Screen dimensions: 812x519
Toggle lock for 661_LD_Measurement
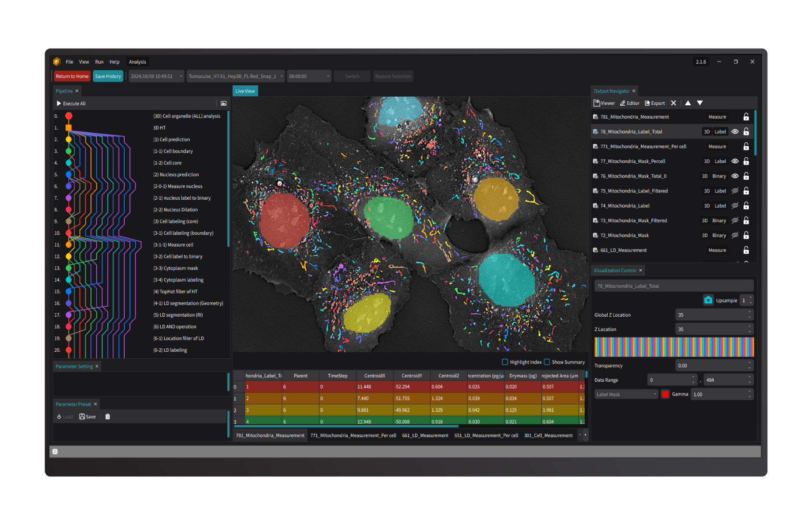pyautogui.click(x=746, y=250)
